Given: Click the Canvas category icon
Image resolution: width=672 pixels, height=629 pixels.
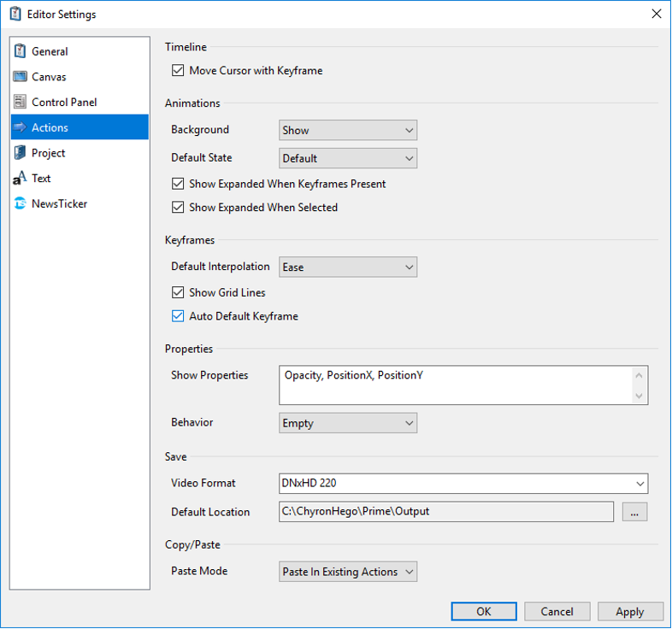Looking at the screenshot, I should [20, 77].
